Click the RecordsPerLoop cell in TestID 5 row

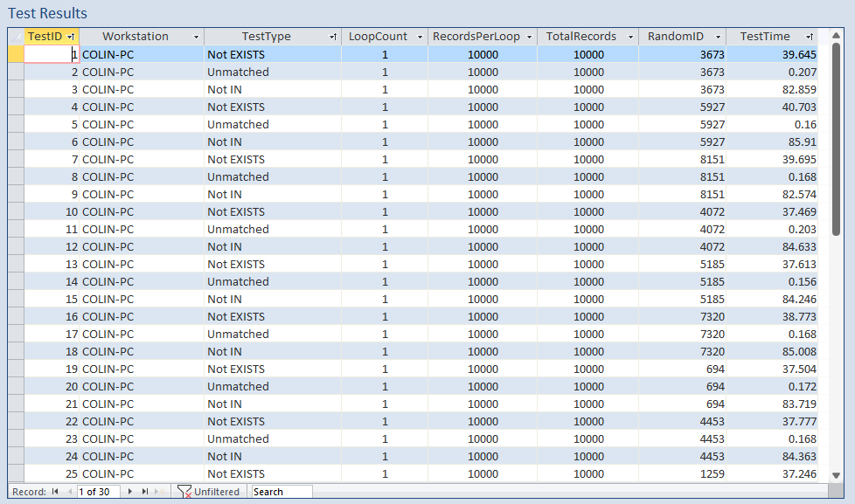[x=483, y=124]
